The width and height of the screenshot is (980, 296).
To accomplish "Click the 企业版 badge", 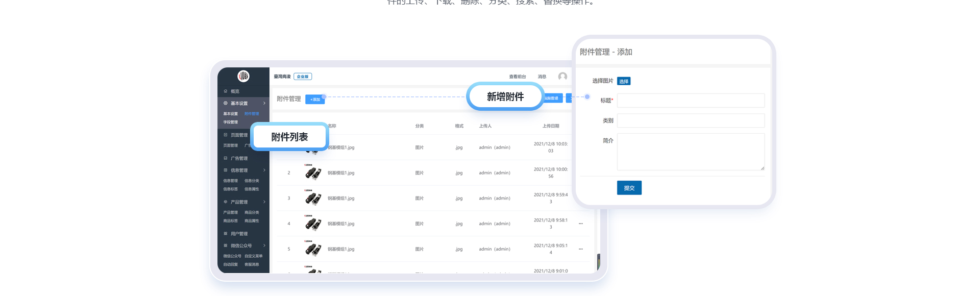I will tap(303, 77).
